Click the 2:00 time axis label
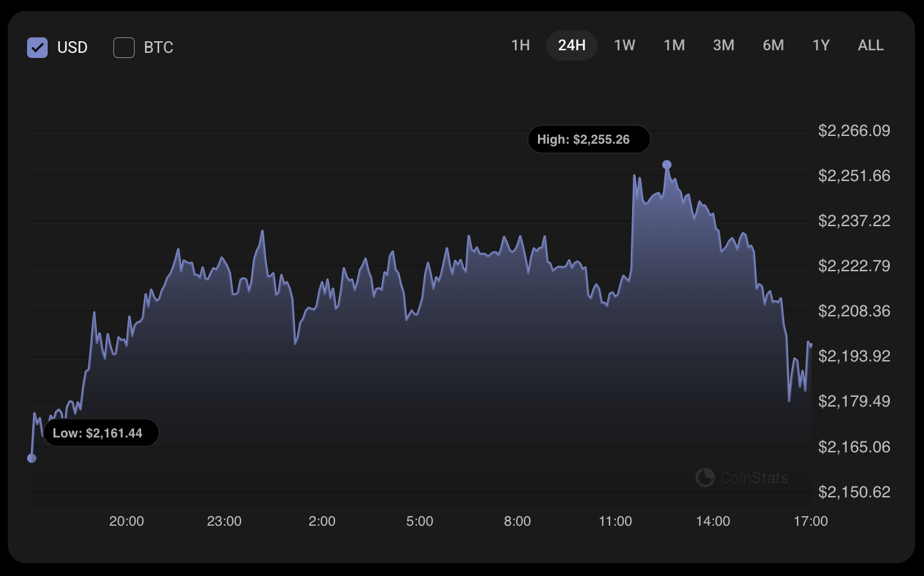The height and width of the screenshot is (576, 924). pyautogui.click(x=322, y=521)
